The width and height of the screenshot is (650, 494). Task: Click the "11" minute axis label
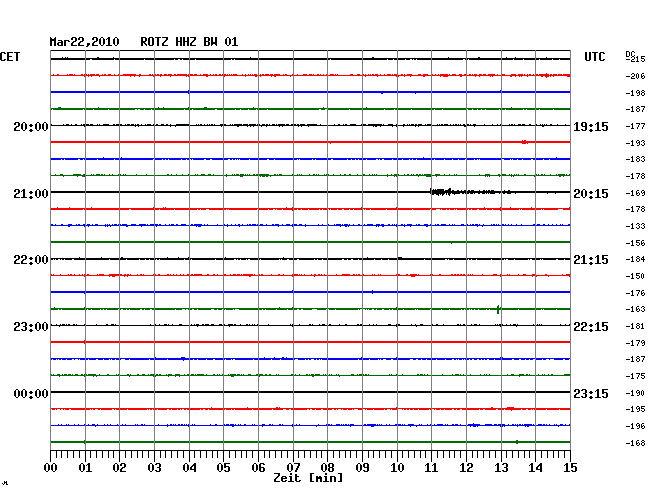(x=431, y=468)
